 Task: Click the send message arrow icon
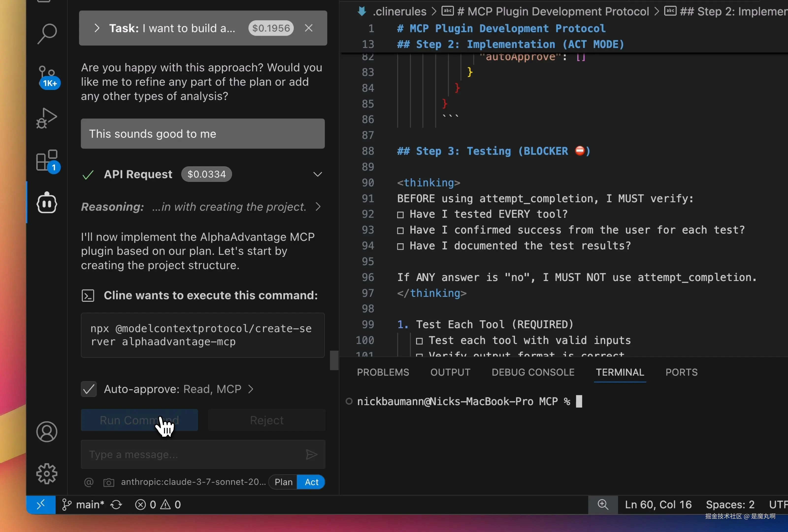pyautogui.click(x=311, y=454)
